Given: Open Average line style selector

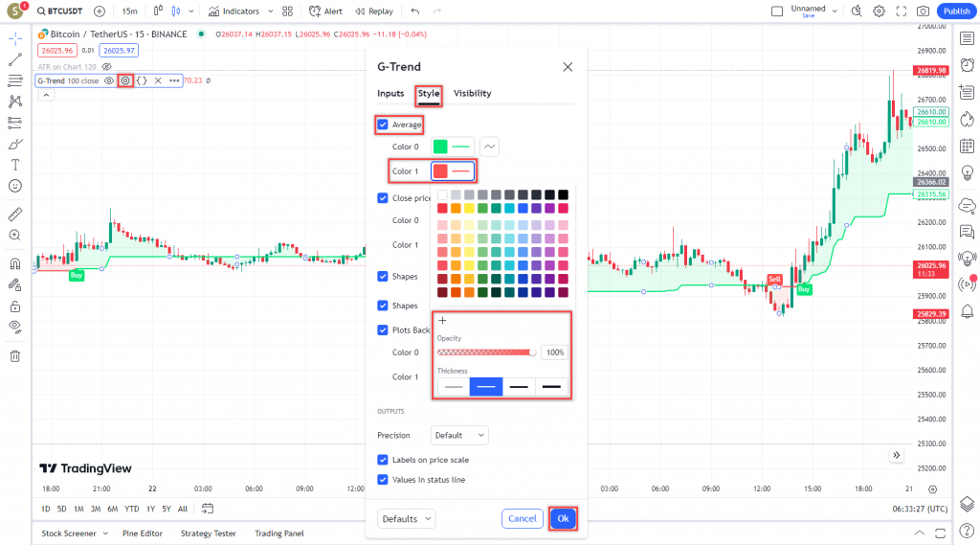Looking at the screenshot, I should [489, 147].
